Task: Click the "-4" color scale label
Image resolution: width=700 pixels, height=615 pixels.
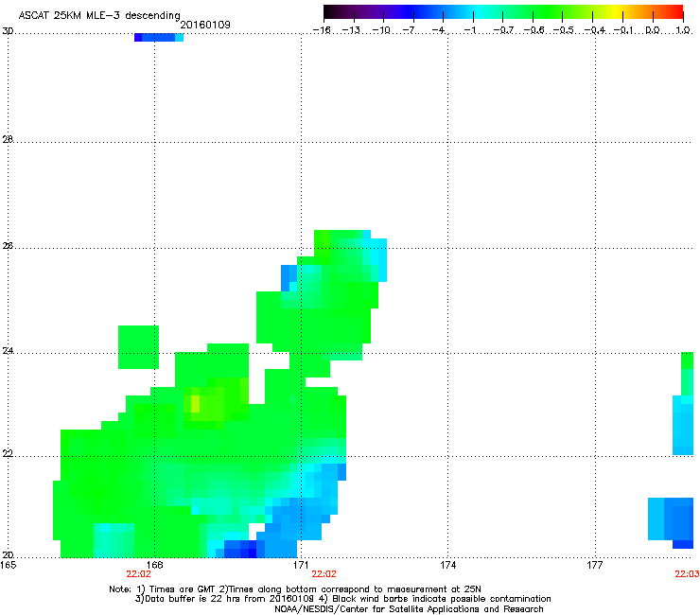Action: click(x=438, y=30)
